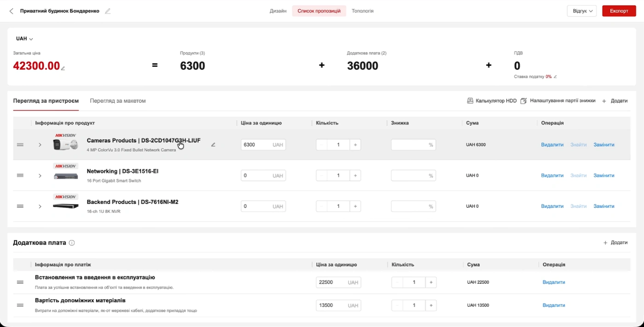Add a new extra fee with Додати
644x327 pixels.
tap(615, 243)
